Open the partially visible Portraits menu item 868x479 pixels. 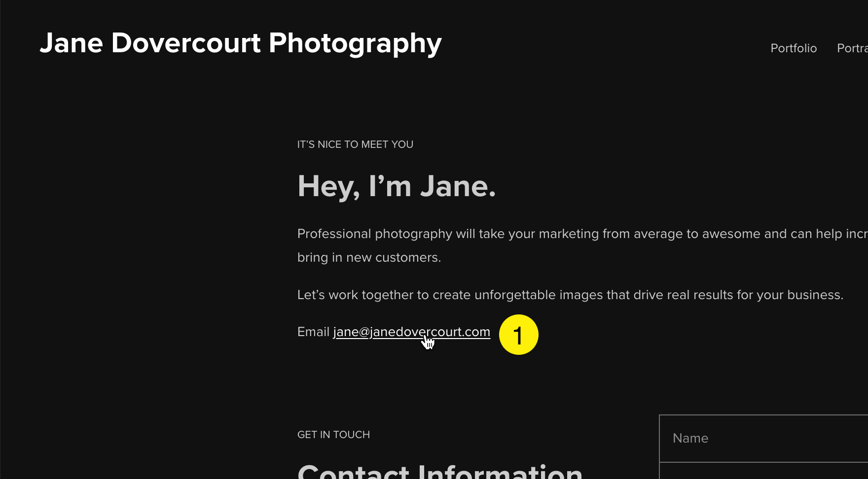pyautogui.click(x=852, y=48)
